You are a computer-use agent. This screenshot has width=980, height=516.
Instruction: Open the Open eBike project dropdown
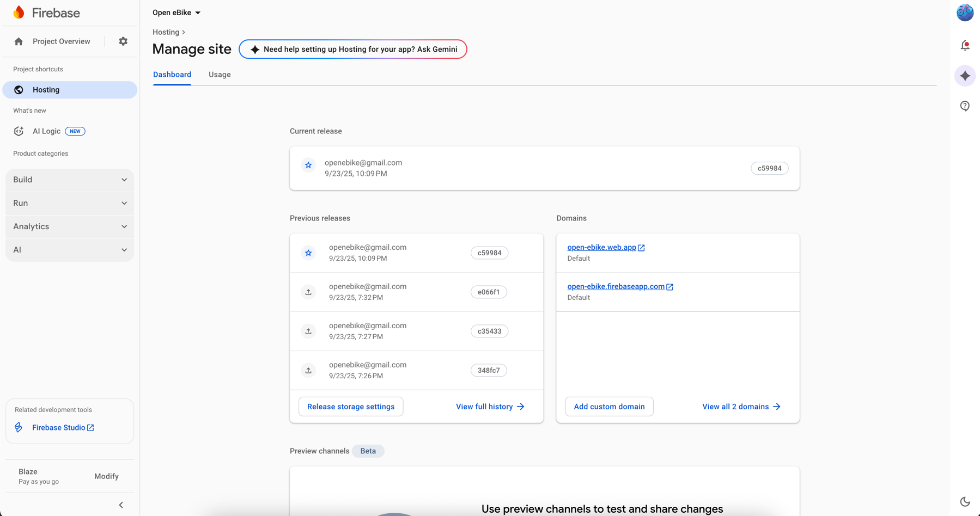point(175,12)
